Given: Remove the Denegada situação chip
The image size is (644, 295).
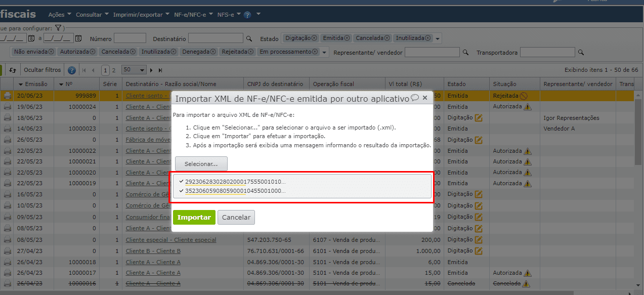Looking at the screenshot, I should (x=213, y=52).
